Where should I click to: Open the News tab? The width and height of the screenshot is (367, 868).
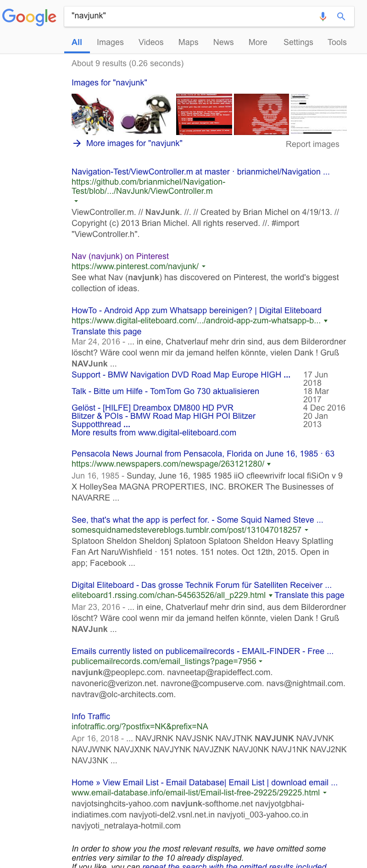[223, 42]
